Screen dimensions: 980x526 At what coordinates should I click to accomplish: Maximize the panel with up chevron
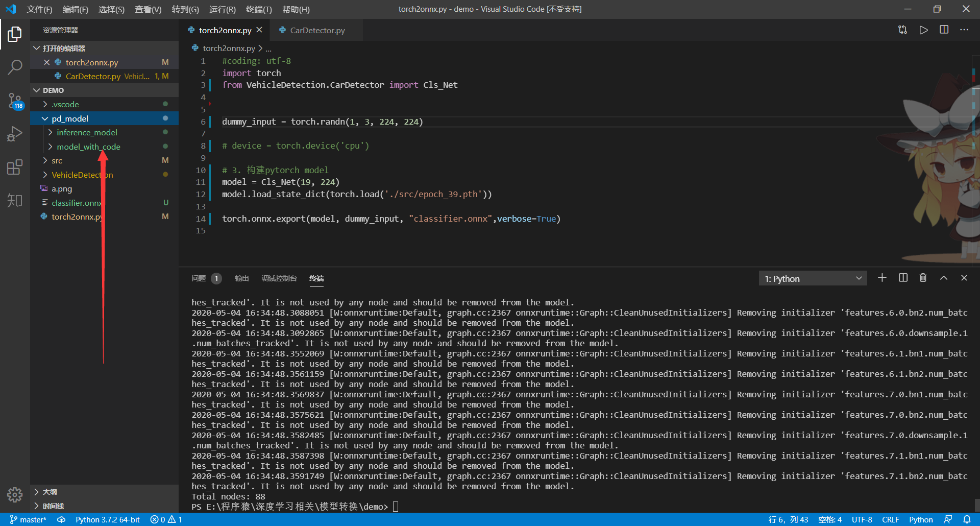click(x=944, y=278)
